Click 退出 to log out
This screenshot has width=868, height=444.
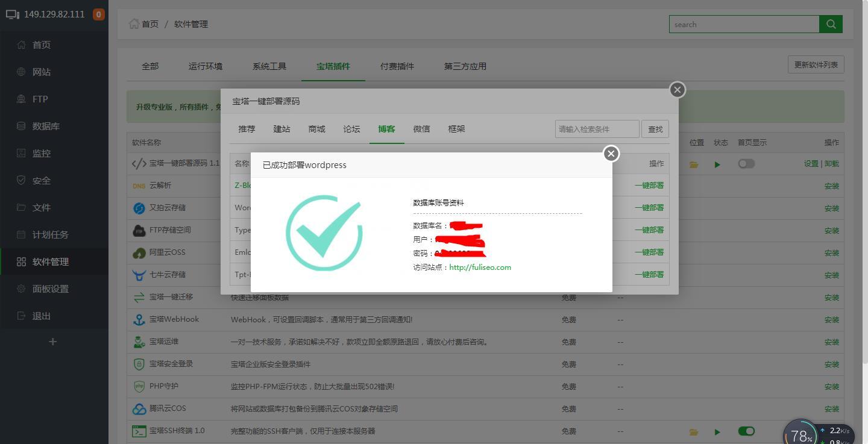(42, 316)
